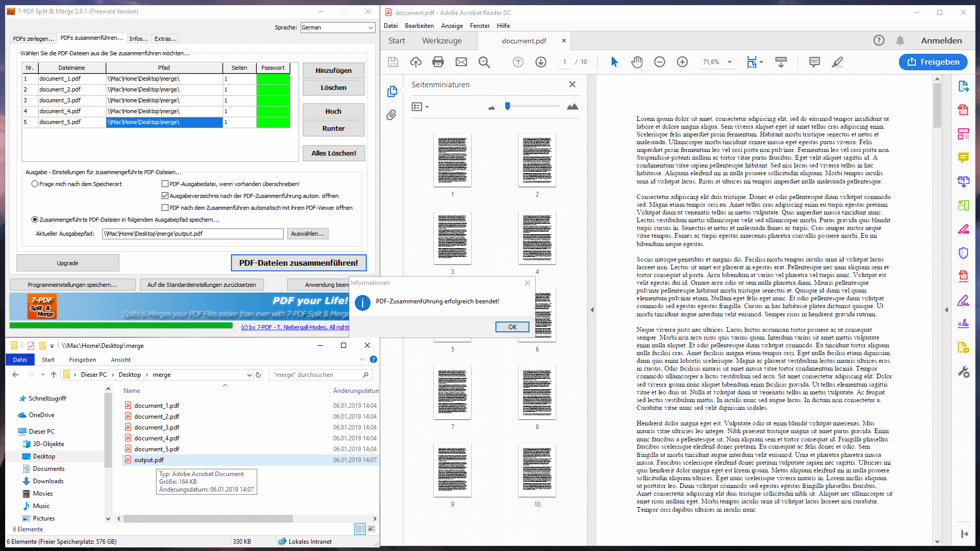The height and width of the screenshot is (551, 980).
Task: Open the Protect shield tool
Action: tap(963, 253)
